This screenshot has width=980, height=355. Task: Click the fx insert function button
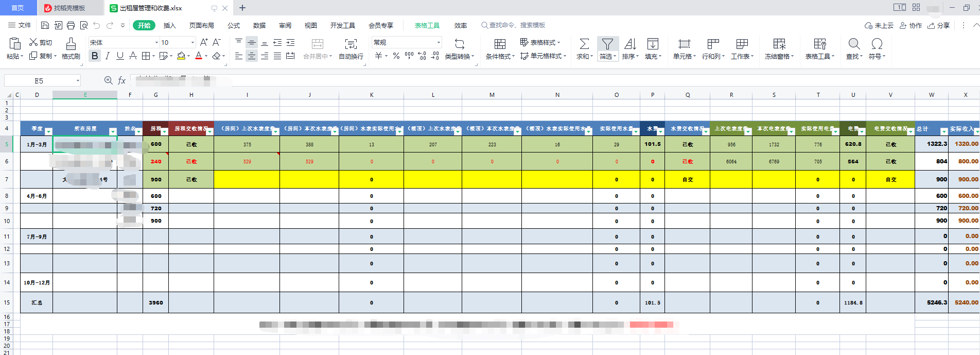[x=122, y=80]
